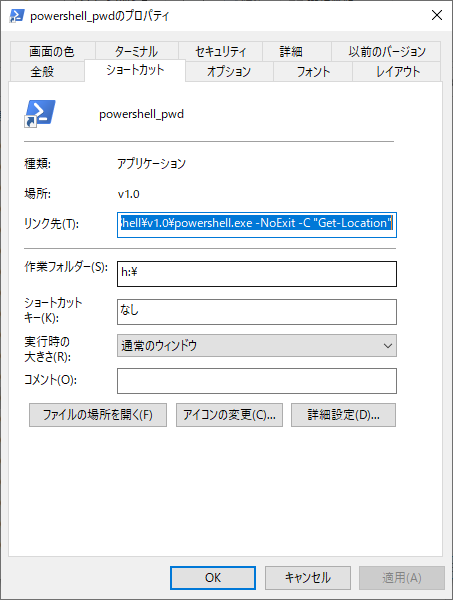The width and height of the screenshot is (453, 600).
Task: Switch to the ターミナル tab
Action: pos(137,51)
